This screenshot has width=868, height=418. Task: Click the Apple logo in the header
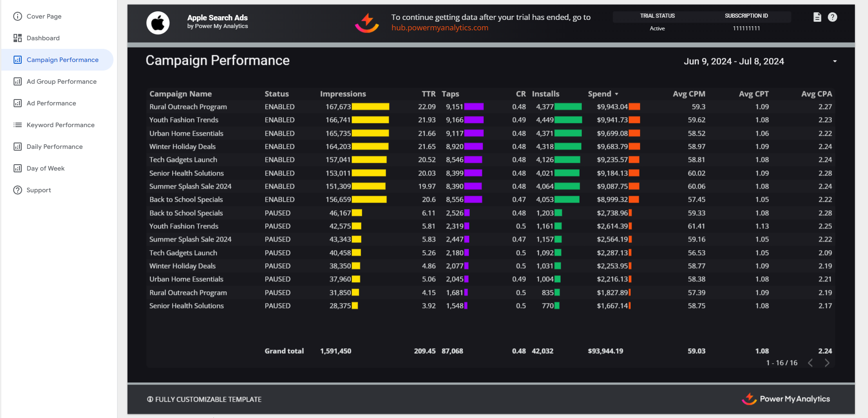click(158, 23)
